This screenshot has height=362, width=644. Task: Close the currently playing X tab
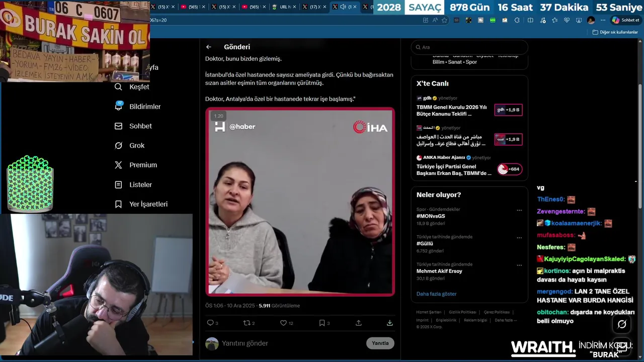tap(355, 7)
